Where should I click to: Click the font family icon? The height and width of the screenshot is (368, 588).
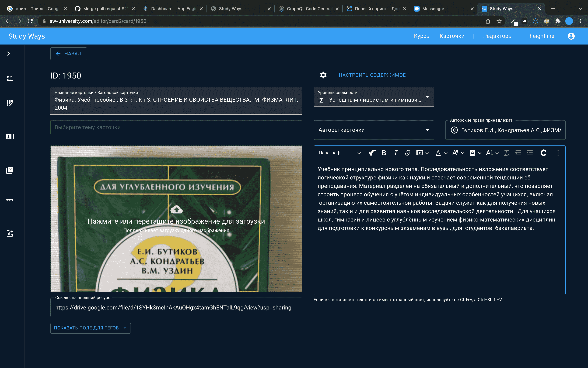coord(455,153)
